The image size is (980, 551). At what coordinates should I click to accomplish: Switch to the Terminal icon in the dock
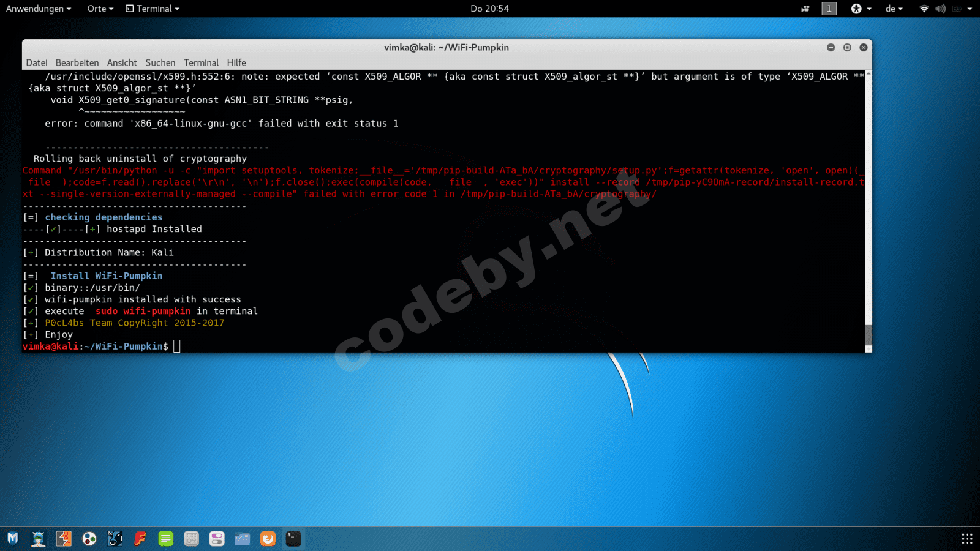293,539
